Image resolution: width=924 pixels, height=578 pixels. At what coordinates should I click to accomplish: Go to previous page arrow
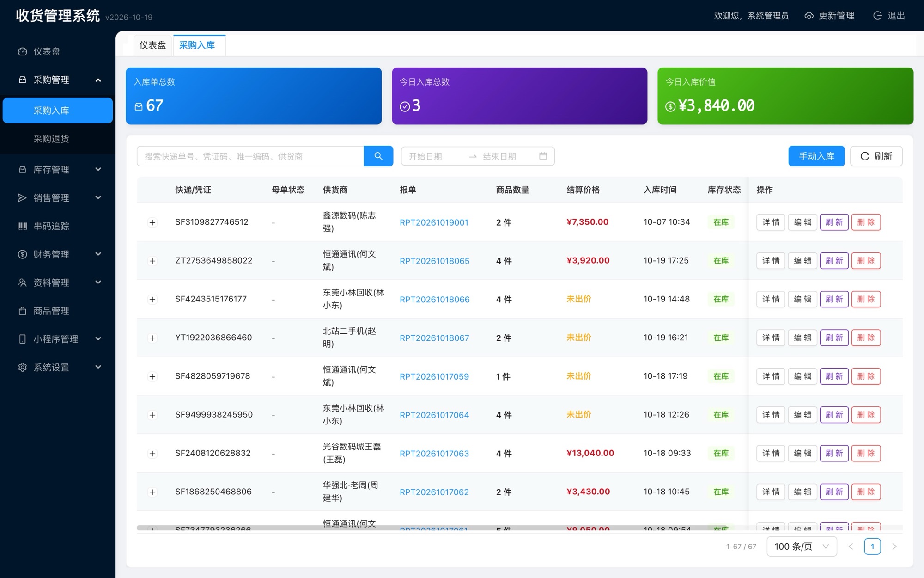[x=851, y=547]
